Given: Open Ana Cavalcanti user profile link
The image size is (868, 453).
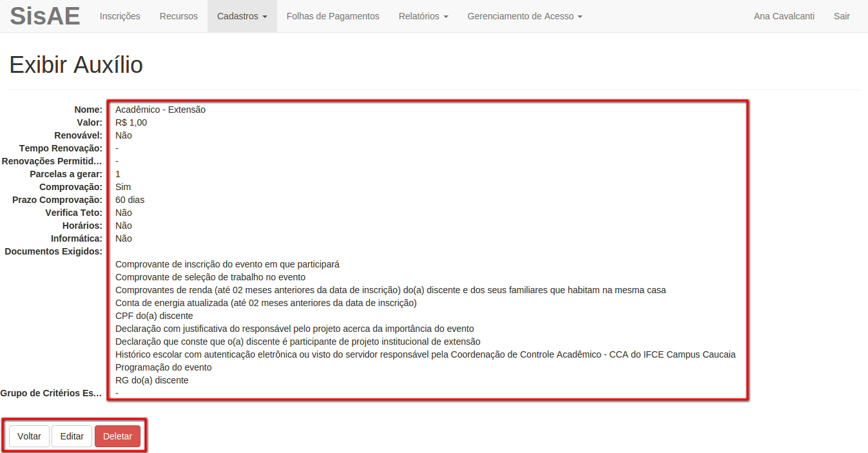Looking at the screenshot, I should pos(784,16).
